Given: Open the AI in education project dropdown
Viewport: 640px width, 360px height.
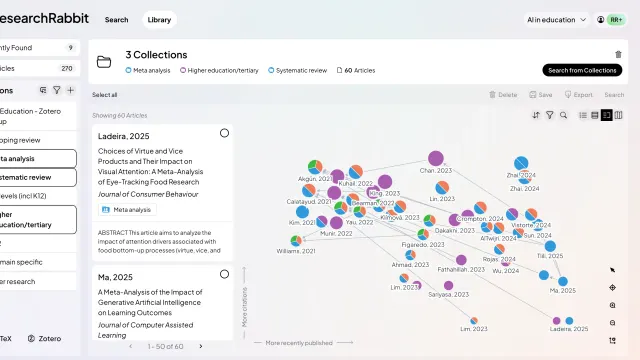Looking at the screenshot, I should pyautogui.click(x=556, y=20).
